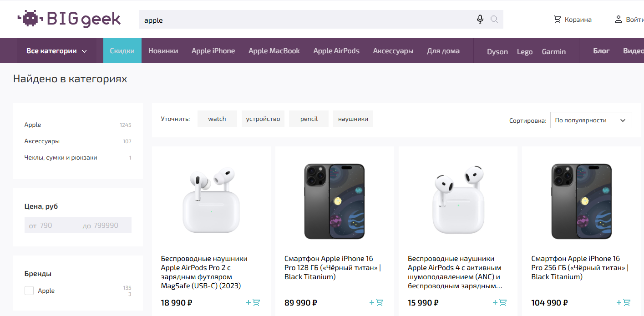Click the minimum price field
This screenshot has width=644, height=316.
[51, 225]
